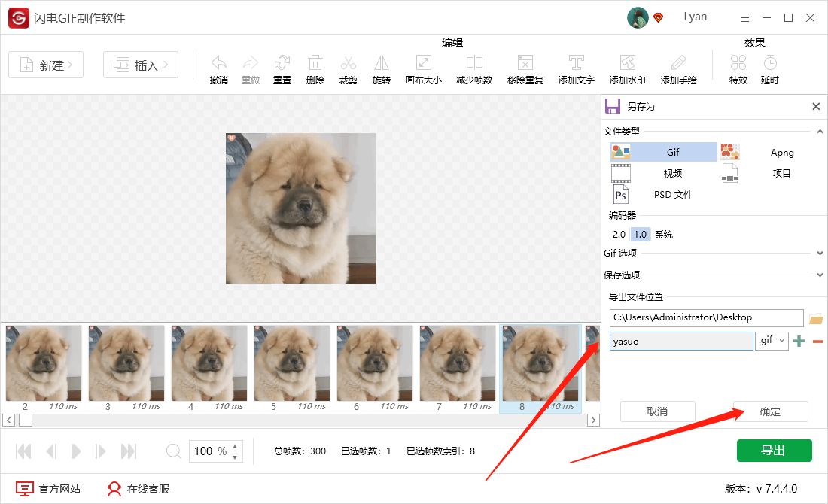Switch the encoder to 2.0
828x504 pixels.
point(619,234)
